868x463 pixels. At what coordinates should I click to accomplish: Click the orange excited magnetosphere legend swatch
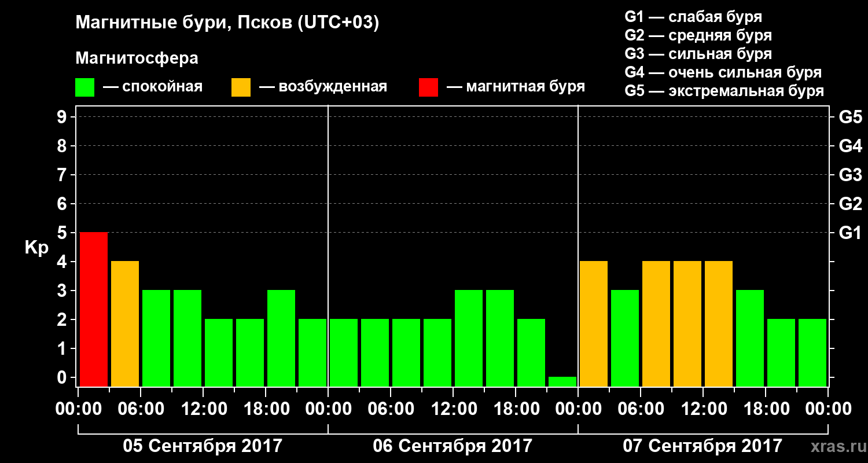tap(241, 87)
